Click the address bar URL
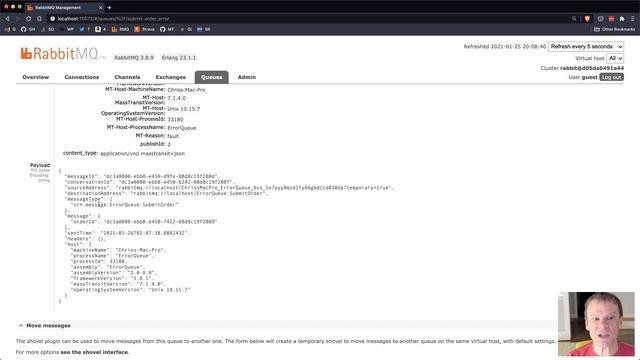The width and height of the screenshot is (640, 360). [x=113, y=19]
